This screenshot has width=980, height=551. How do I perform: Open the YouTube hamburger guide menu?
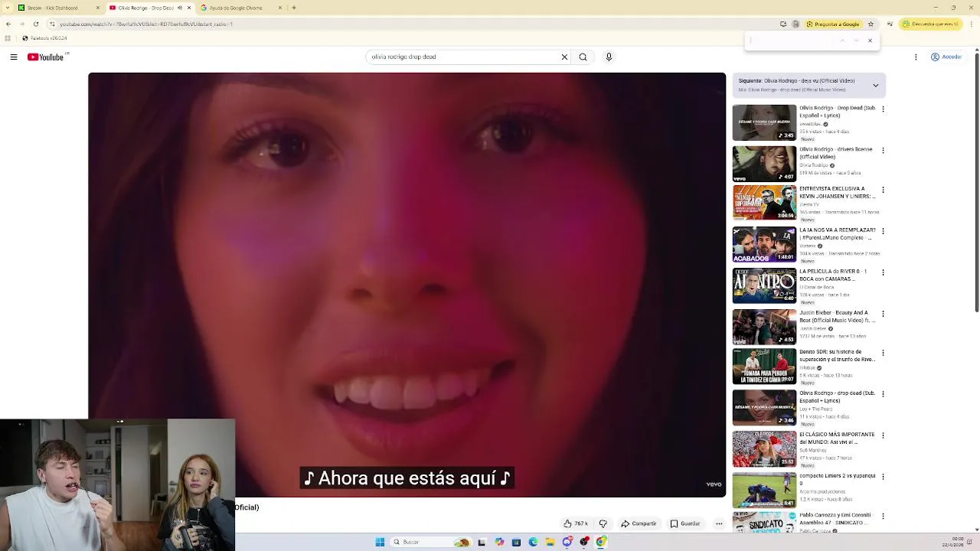(x=14, y=57)
